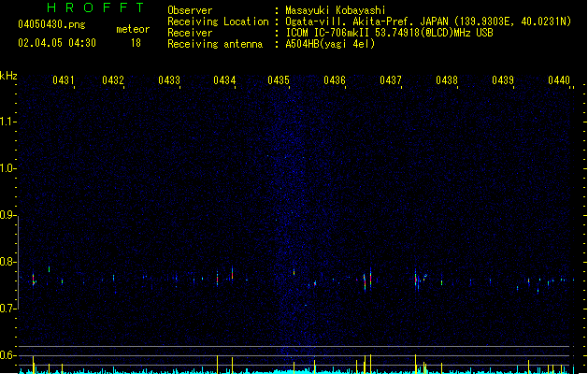Click the 0433 time marker
This screenshot has width=588, height=374.
pos(169,80)
